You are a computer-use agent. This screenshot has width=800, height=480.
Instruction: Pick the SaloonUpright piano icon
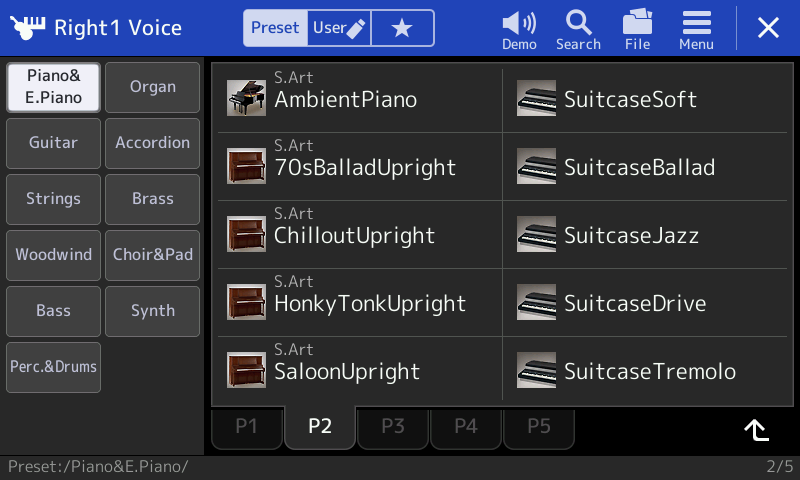click(x=246, y=370)
